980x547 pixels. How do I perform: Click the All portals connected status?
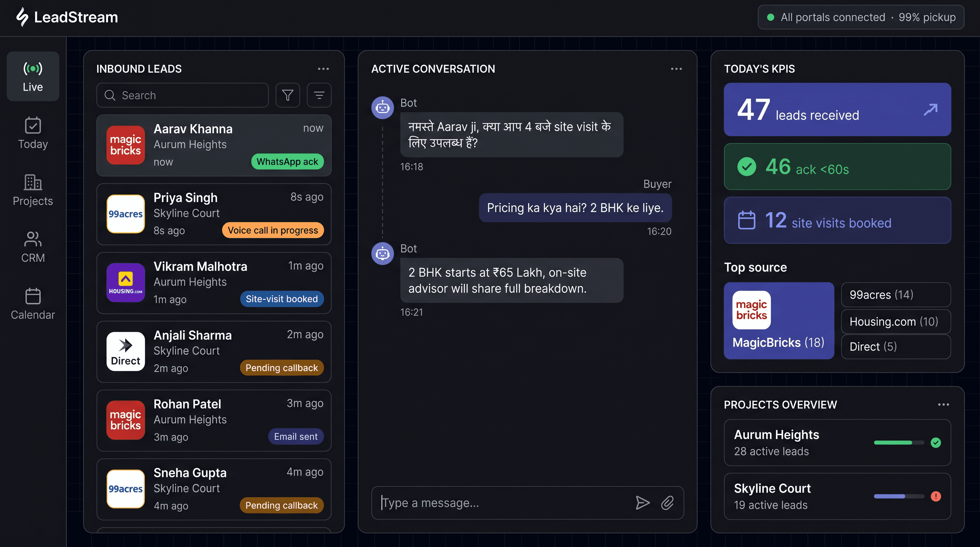tap(861, 17)
